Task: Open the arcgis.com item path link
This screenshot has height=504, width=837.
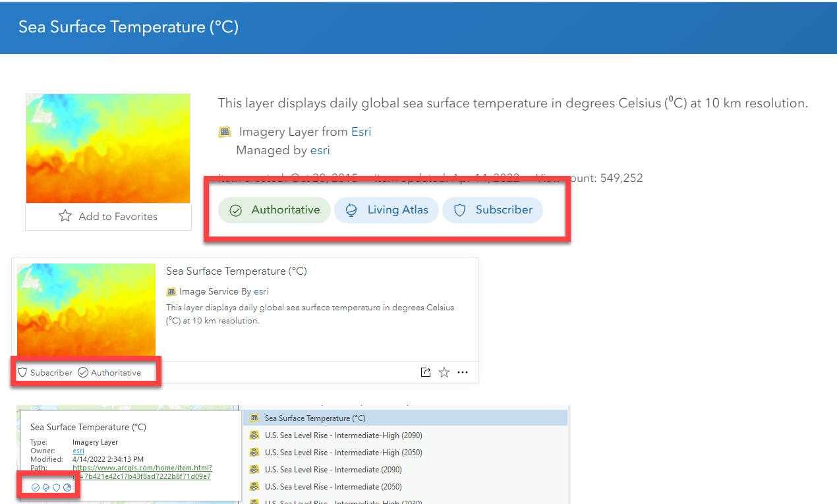Action: (142, 472)
